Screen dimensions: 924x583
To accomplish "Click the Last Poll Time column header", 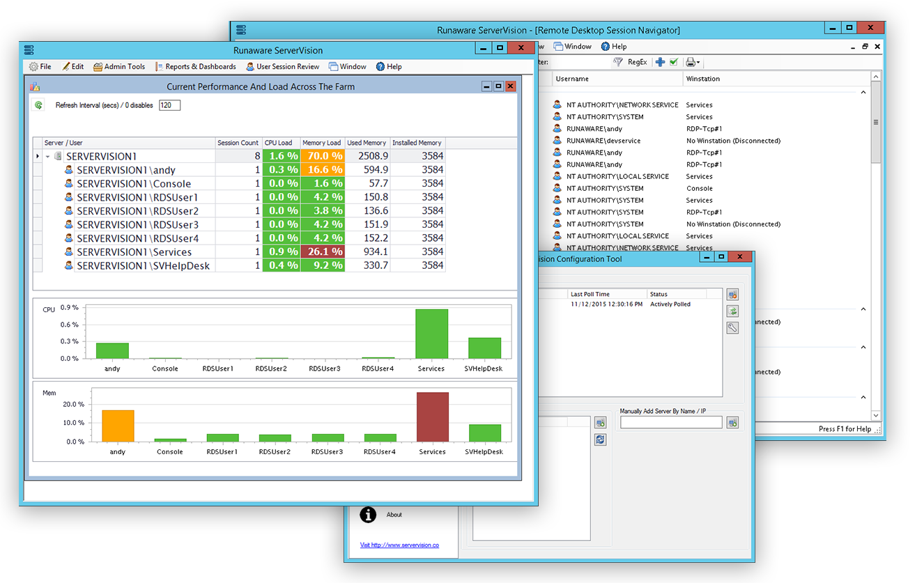I will [607, 294].
